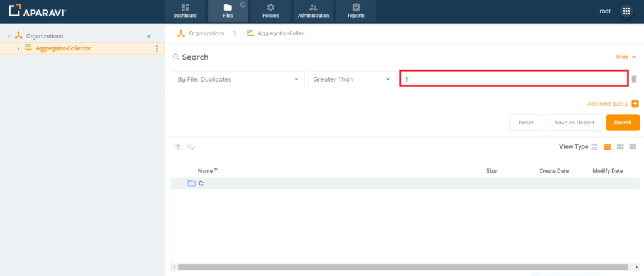Screen dimensions: 644x276
Task: Expand the Aggregator-Collector tree node
Action: coord(18,48)
